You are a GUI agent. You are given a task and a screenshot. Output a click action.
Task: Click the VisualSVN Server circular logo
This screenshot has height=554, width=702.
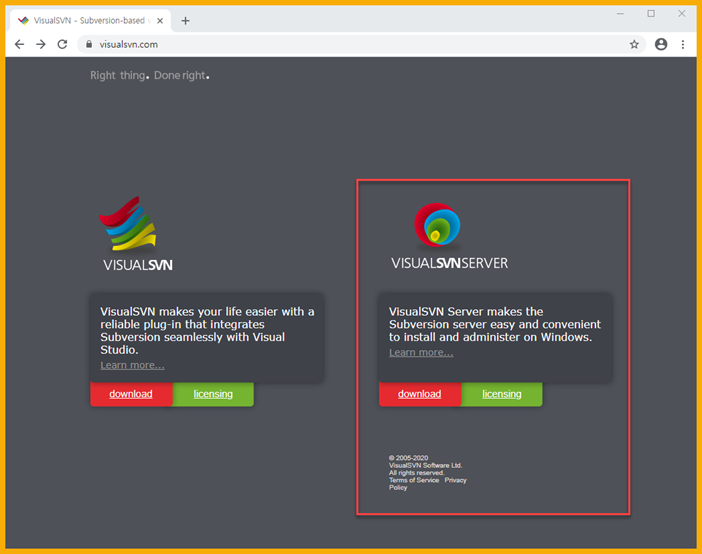437,225
